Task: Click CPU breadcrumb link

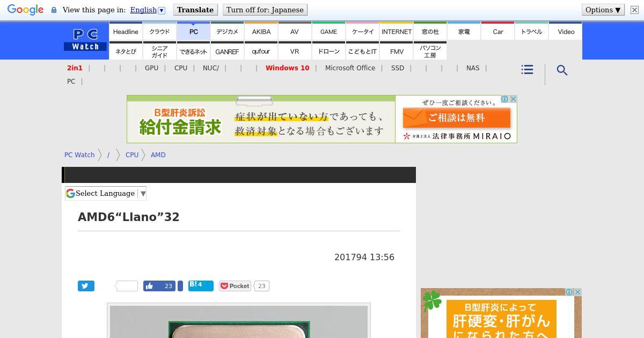Action: [132, 155]
